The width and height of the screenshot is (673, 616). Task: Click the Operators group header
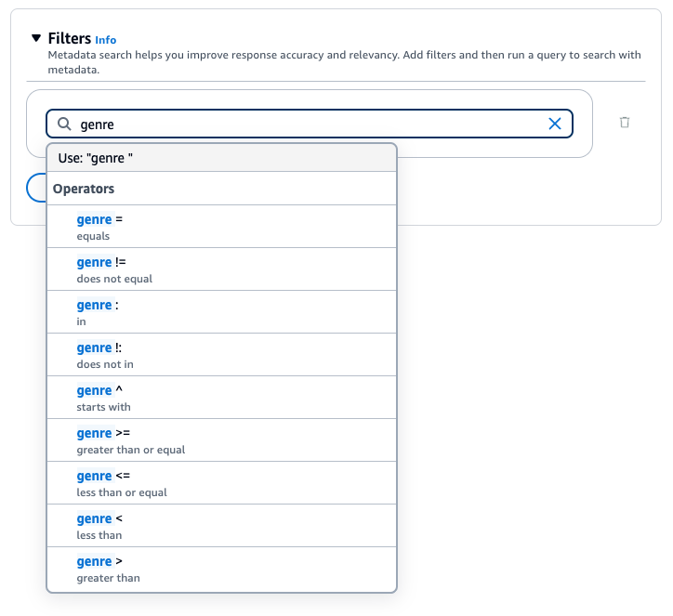pyautogui.click(x=84, y=189)
